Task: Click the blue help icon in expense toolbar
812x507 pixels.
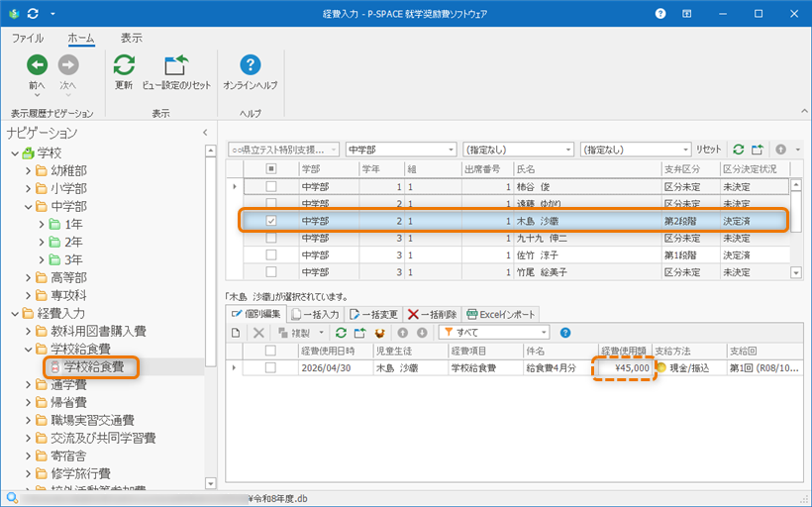Action: pos(565,333)
